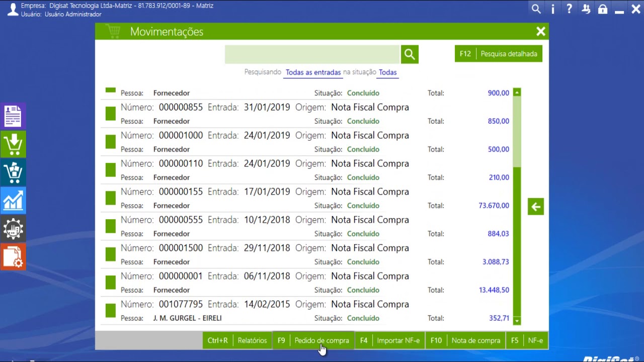Click Importar NF-e button
Viewport: 644px width, 362px height.
[x=390, y=340]
